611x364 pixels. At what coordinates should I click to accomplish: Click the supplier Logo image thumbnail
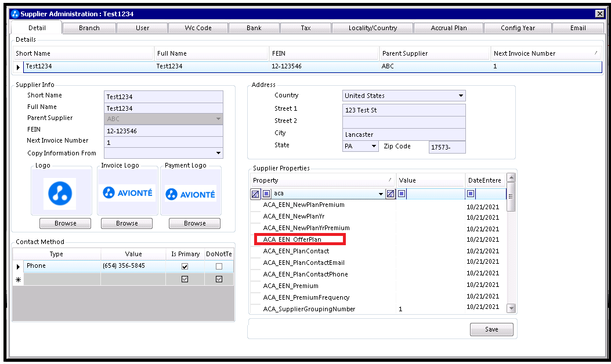click(60, 194)
